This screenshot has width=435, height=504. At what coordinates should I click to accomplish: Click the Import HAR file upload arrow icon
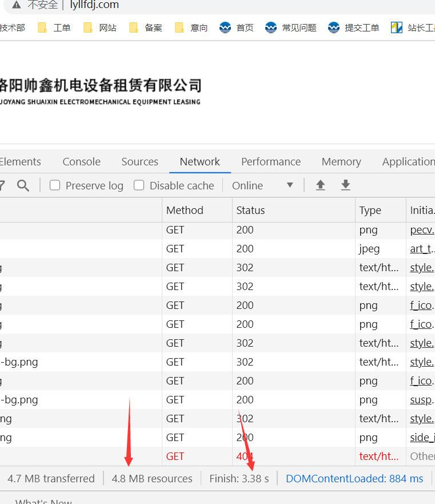click(x=321, y=185)
